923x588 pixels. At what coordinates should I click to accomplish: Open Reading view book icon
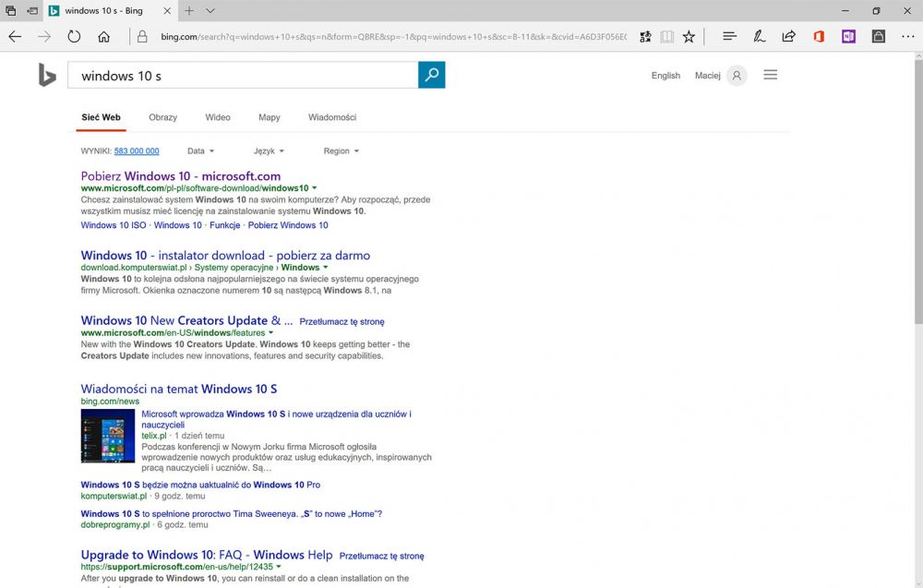(x=667, y=37)
